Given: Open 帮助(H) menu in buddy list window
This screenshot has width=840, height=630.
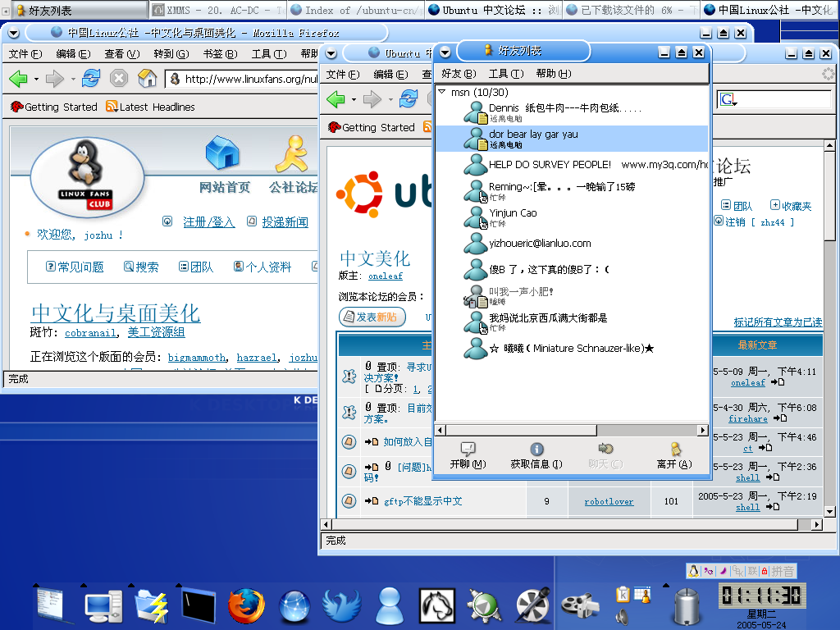Looking at the screenshot, I should pos(554,73).
